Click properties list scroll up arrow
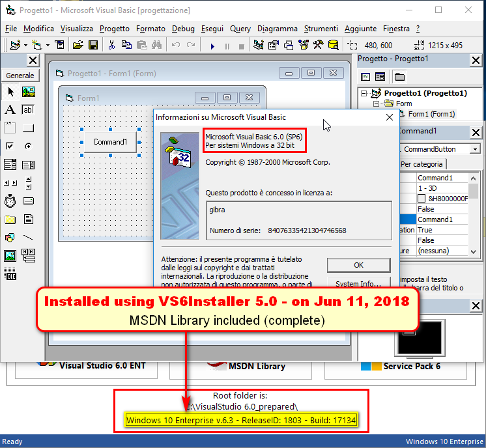 [473, 178]
